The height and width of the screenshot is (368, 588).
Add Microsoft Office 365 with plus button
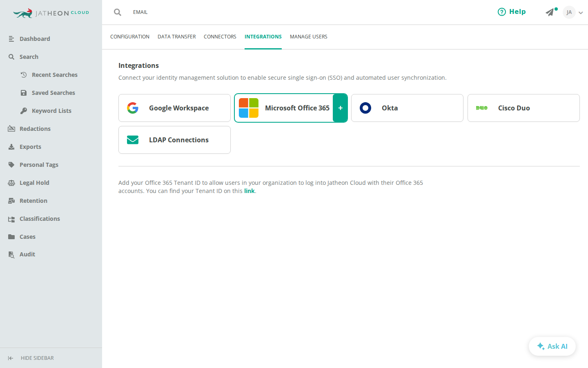(340, 108)
